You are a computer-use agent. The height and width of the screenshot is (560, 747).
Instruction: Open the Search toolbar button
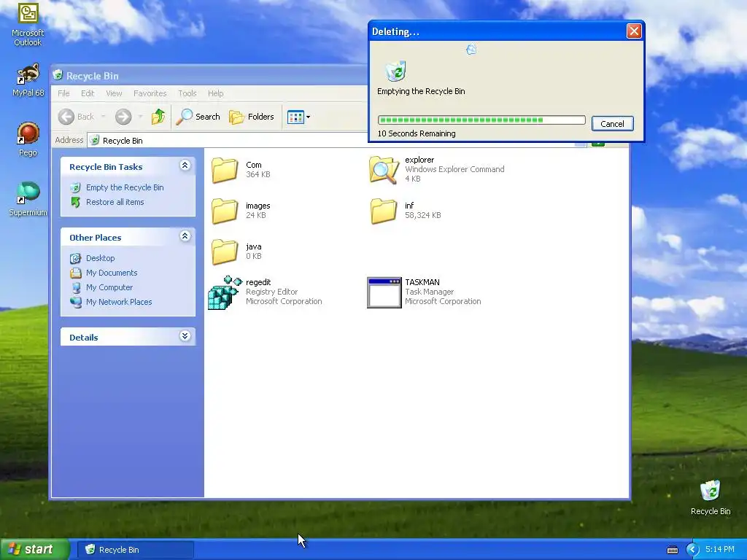198,117
